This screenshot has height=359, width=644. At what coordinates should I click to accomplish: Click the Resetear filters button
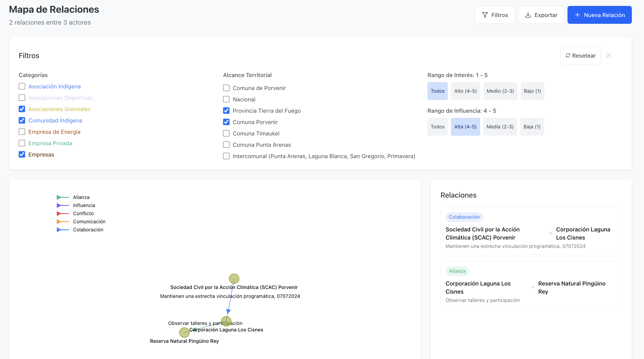pos(580,55)
